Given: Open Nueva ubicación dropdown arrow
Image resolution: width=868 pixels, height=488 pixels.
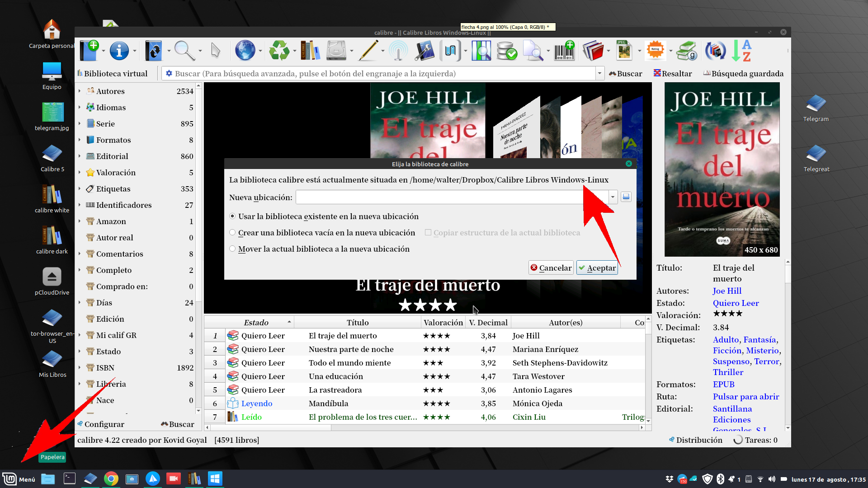Looking at the screenshot, I should (x=613, y=197).
